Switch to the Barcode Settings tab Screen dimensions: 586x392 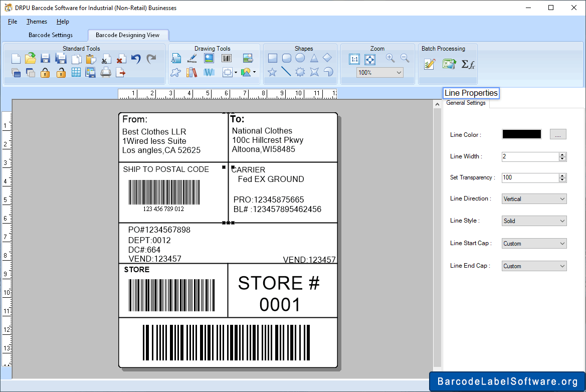click(51, 35)
